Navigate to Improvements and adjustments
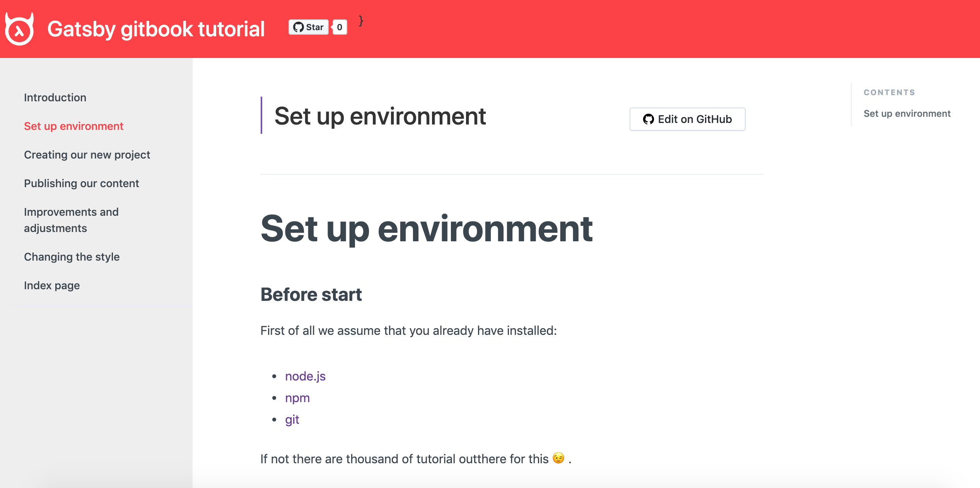Viewport: 980px width, 488px height. point(71,220)
